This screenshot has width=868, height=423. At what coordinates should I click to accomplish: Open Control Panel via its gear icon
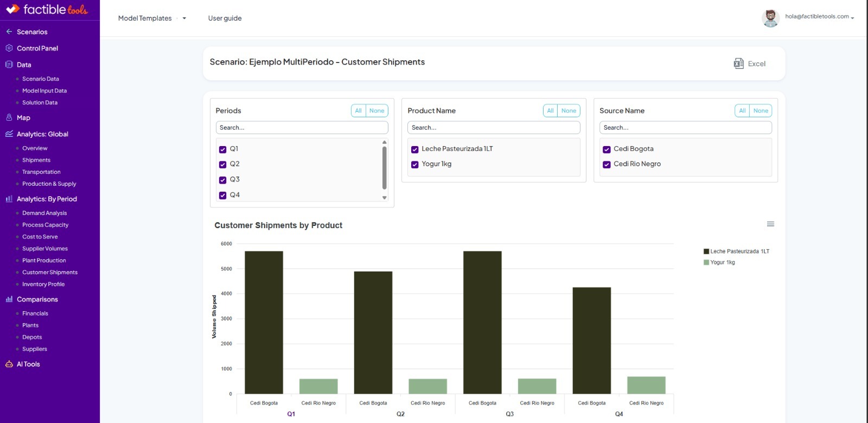pyautogui.click(x=9, y=48)
